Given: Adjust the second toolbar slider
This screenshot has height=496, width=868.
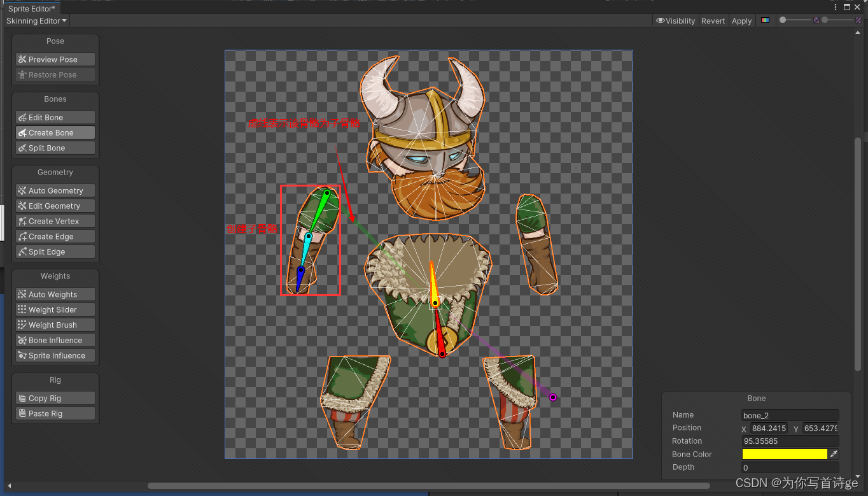Looking at the screenshot, I should [837, 20].
